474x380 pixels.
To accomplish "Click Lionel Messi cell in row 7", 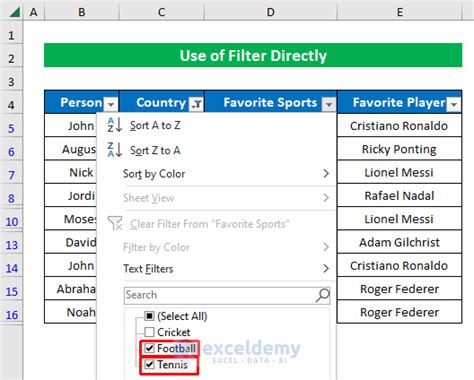I will pyautogui.click(x=399, y=172).
